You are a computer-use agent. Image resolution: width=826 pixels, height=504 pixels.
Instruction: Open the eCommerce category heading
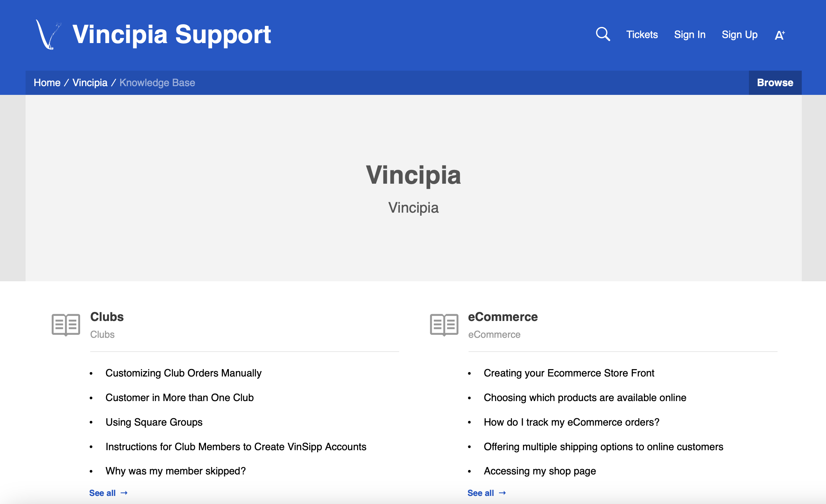click(x=503, y=317)
